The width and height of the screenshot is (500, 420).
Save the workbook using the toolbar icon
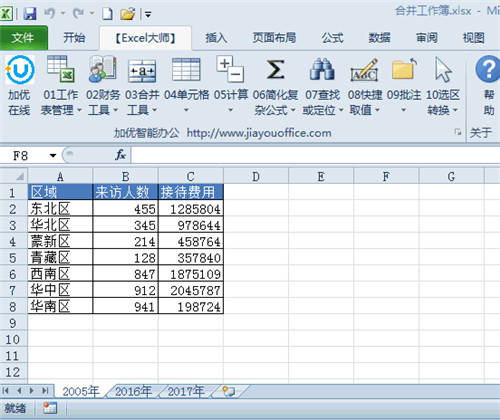(30, 14)
